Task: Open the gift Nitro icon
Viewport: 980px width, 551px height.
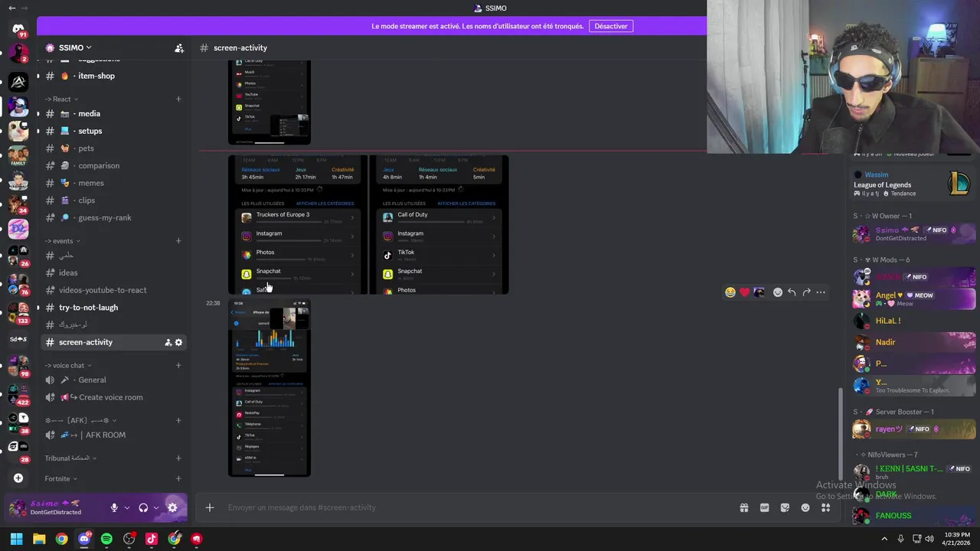Action: point(743,507)
